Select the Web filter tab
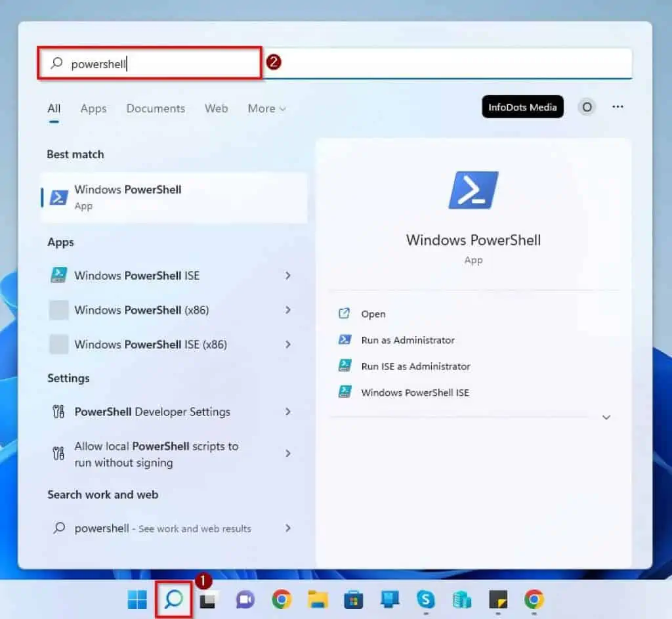The height and width of the screenshot is (619, 672). click(216, 109)
